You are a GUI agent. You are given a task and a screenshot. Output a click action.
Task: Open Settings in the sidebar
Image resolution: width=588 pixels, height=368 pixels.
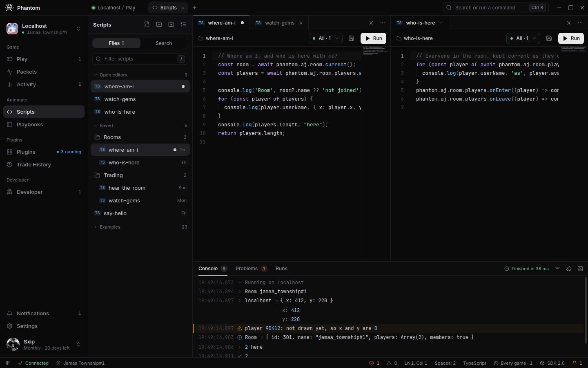point(44,326)
